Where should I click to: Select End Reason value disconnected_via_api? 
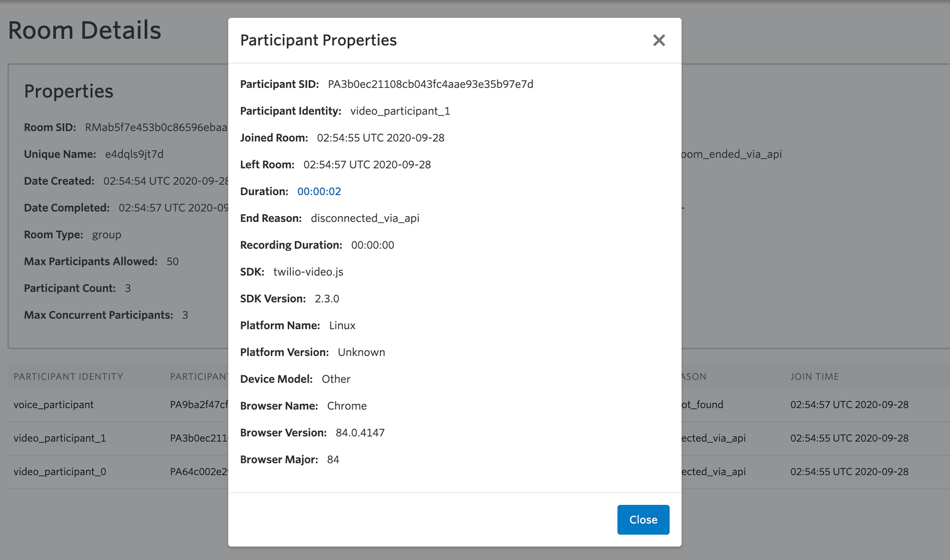365,218
